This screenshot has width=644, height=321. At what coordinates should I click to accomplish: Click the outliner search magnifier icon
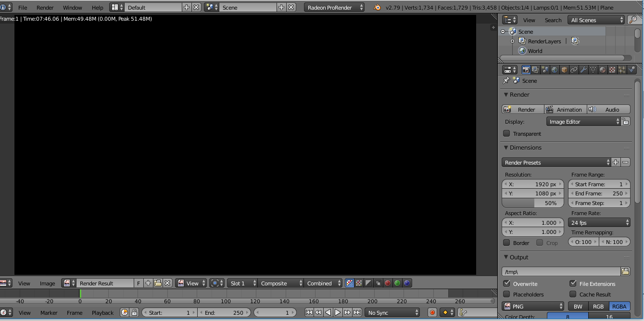634,20
